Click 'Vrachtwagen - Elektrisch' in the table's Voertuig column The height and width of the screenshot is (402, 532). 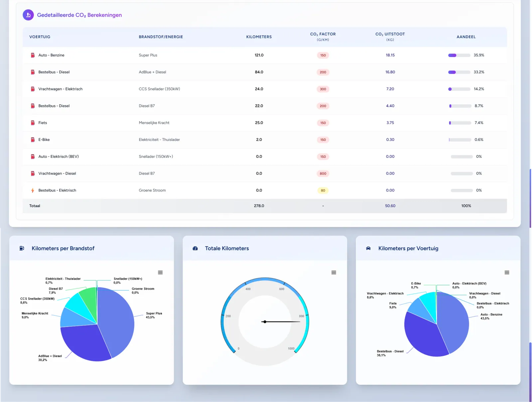pos(61,89)
